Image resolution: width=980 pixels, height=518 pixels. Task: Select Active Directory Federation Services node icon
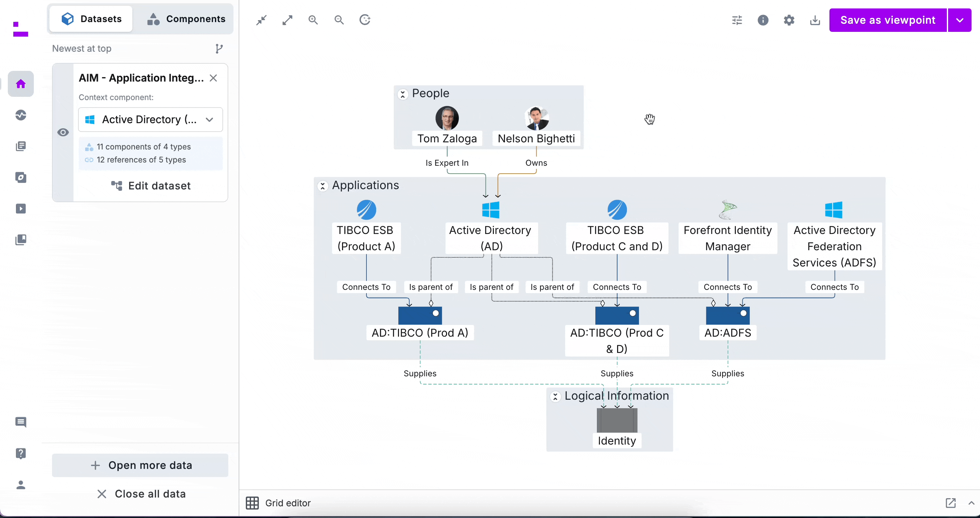(x=834, y=210)
